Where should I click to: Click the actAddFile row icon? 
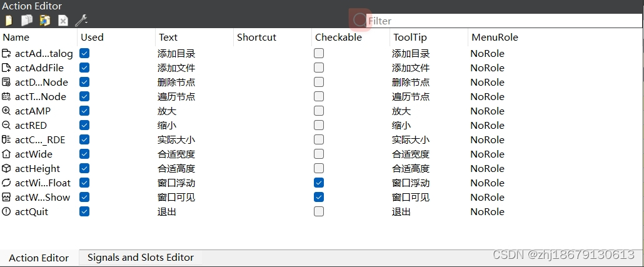pos(7,68)
